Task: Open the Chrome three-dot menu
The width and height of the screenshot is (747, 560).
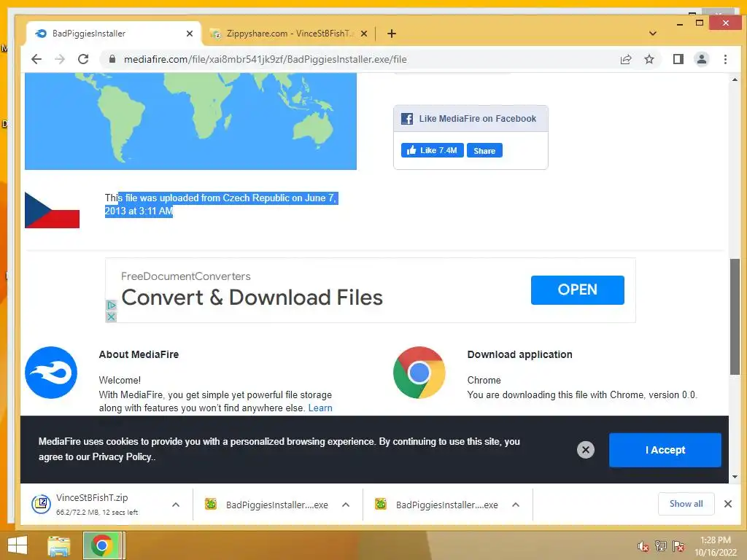Action: [725, 59]
